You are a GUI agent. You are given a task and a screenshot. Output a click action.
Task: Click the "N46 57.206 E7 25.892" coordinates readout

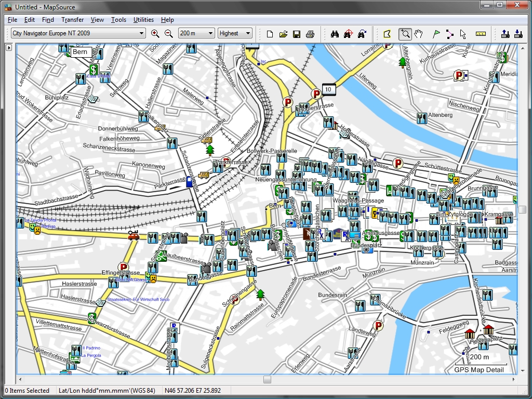(193, 391)
